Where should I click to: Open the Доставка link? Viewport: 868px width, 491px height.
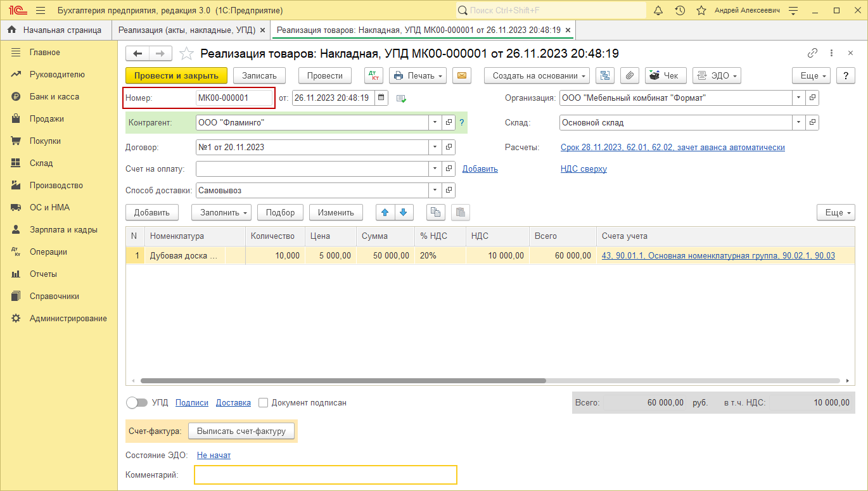coord(233,402)
